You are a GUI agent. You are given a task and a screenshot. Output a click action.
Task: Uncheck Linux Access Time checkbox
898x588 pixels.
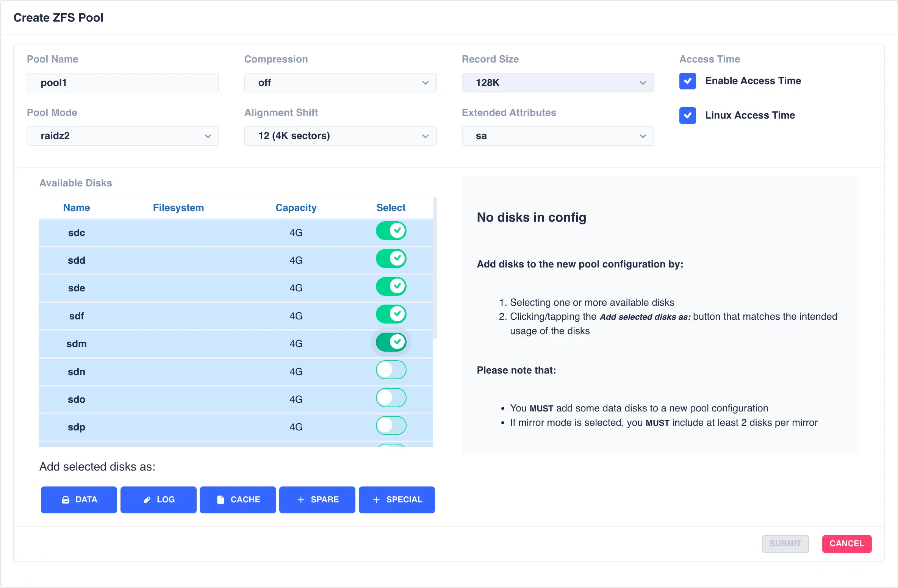pyautogui.click(x=687, y=116)
